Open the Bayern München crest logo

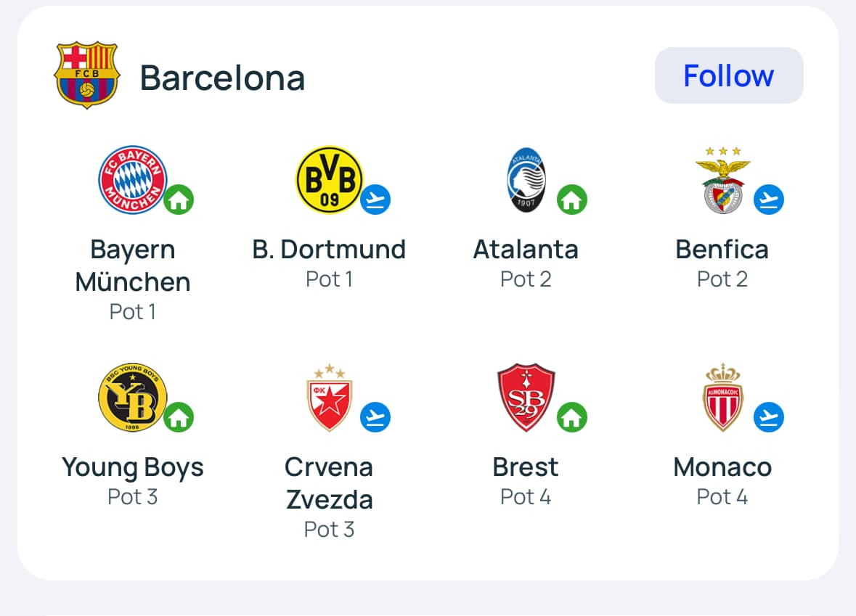coord(133,180)
